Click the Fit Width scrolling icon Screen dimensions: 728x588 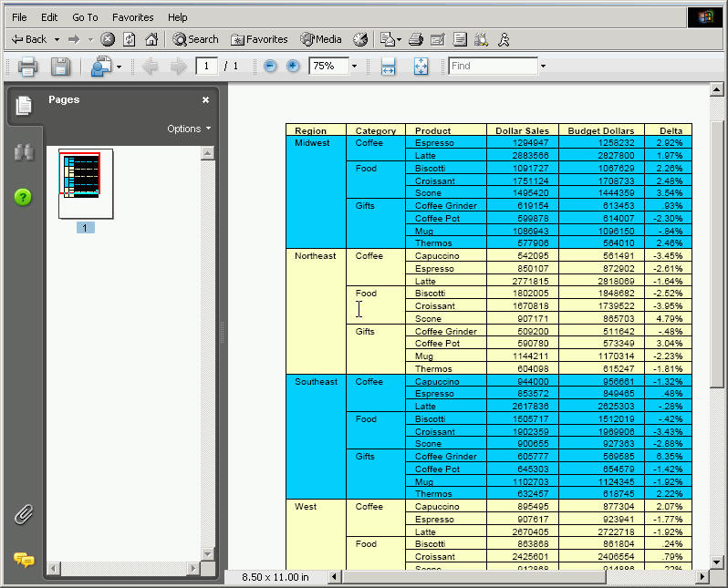[x=388, y=67]
